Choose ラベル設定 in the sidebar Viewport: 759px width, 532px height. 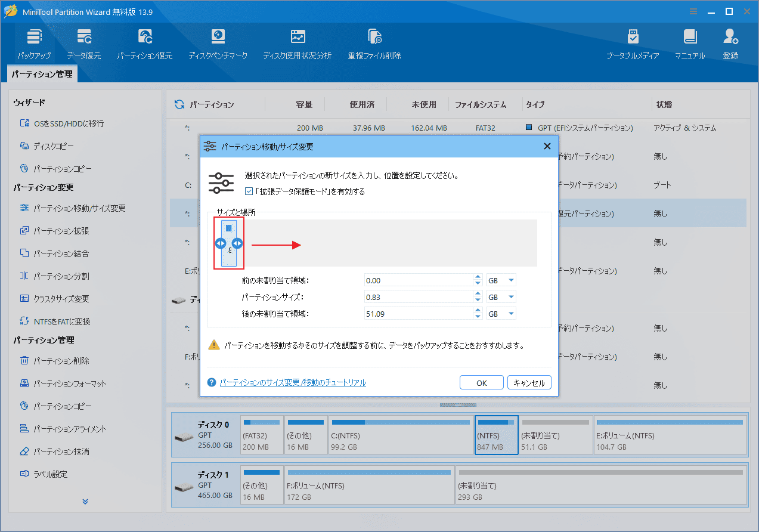(44, 474)
